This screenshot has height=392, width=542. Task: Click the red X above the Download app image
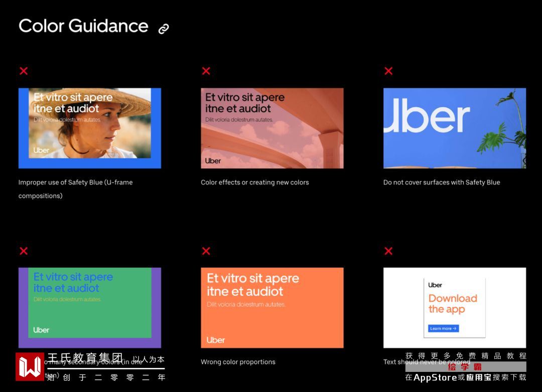[388, 251]
